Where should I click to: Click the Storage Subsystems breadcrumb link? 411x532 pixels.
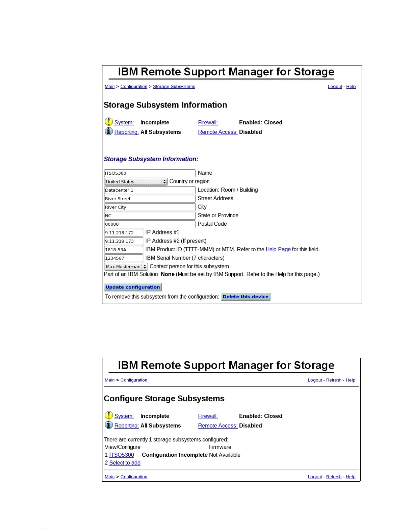click(174, 87)
